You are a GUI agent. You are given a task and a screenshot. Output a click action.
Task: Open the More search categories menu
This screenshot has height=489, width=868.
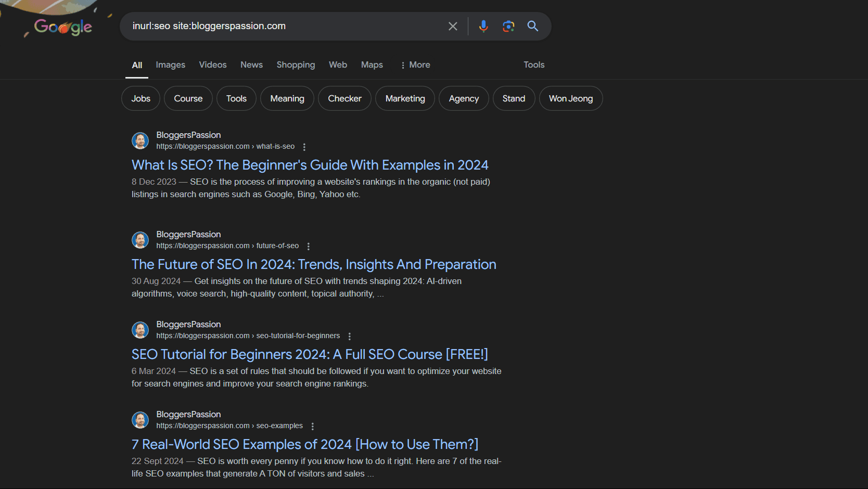coord(415,65)
